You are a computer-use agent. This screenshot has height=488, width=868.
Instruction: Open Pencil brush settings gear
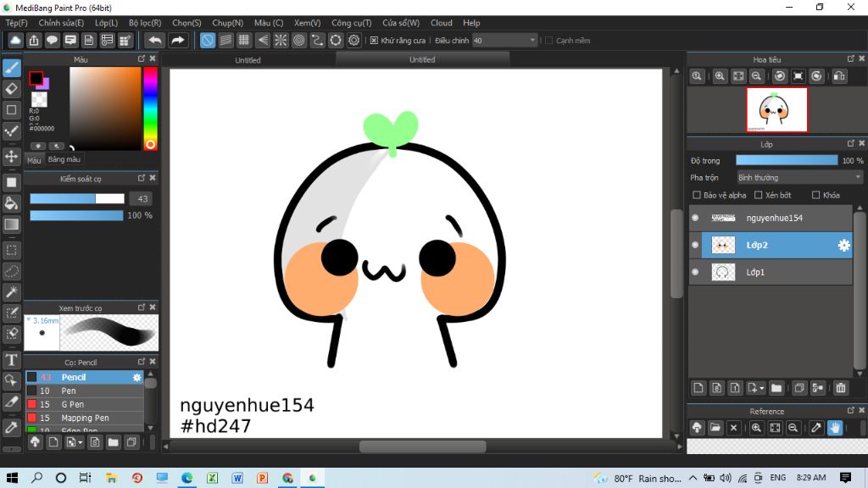[136, 377]
